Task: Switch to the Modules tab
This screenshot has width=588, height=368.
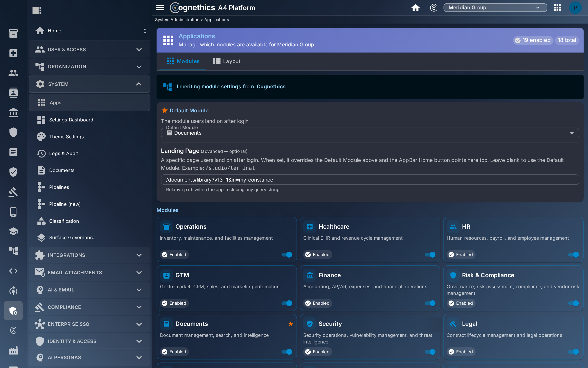Action: tap(183, 61)
